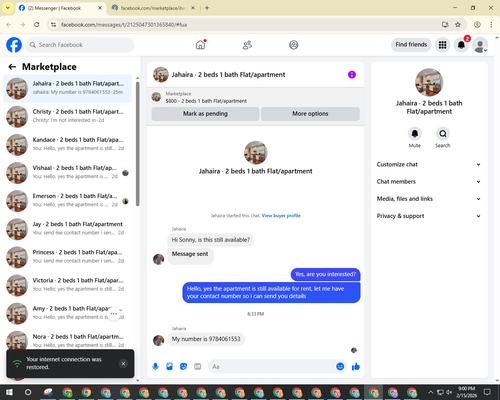500x400 pixels.
Task: Open Chrome's three-dot menu
Action: 491,25
